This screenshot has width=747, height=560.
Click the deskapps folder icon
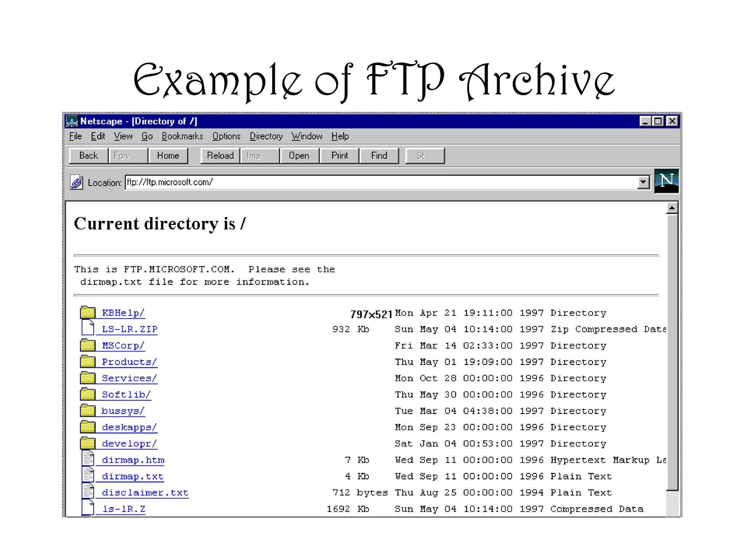click(x=88, y=427)
